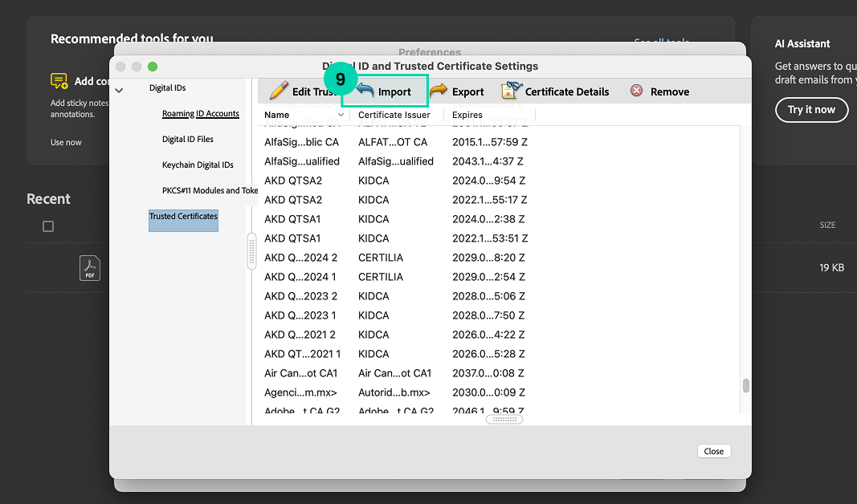Click the Use now link
This screenshot has width=857, height=504.
66,142
